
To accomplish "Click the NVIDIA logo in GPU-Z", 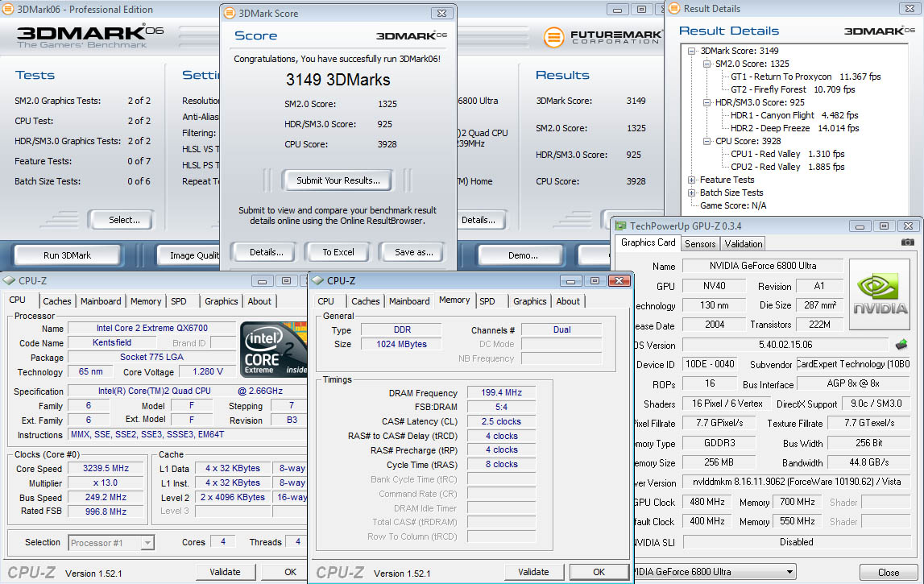I will (x=880, y=294).
